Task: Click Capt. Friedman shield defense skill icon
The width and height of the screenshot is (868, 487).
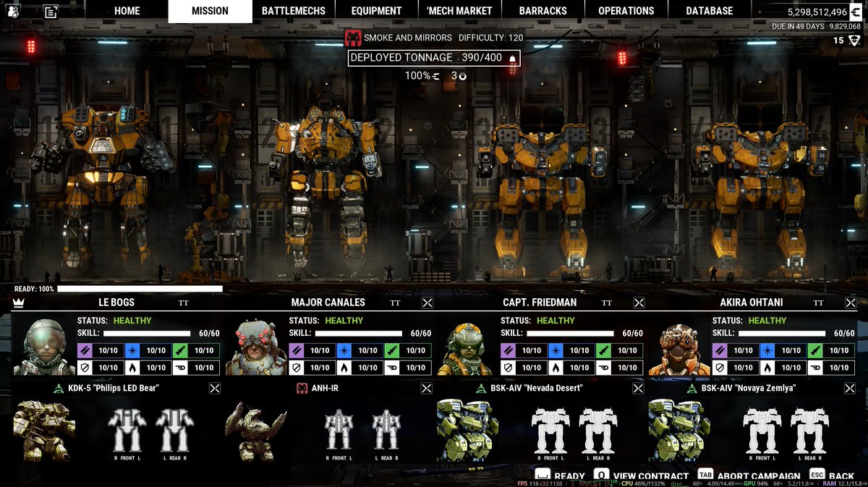Action: (508, 368)
